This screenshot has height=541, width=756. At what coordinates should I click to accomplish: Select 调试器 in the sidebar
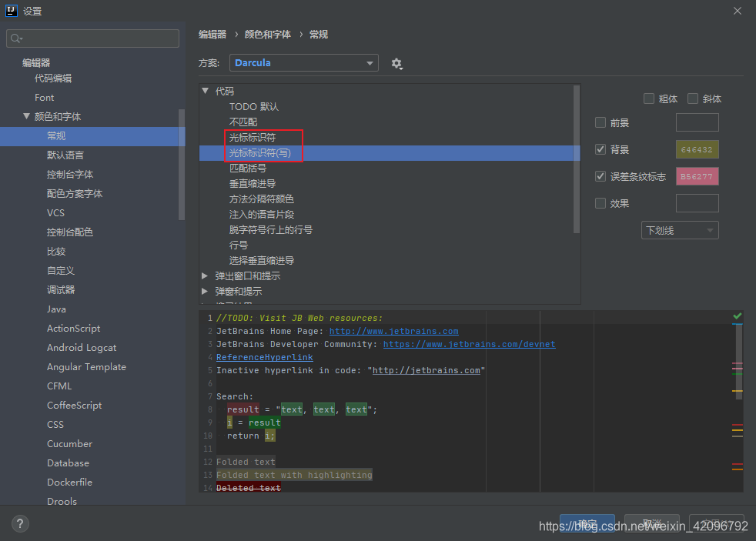(x=61, y=290)
